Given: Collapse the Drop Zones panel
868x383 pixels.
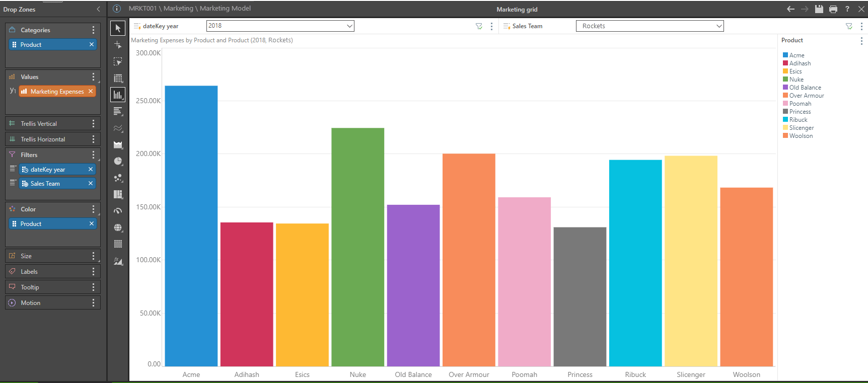Looking at the screenshot, I should pyautogui.click(x=98, y=9).
